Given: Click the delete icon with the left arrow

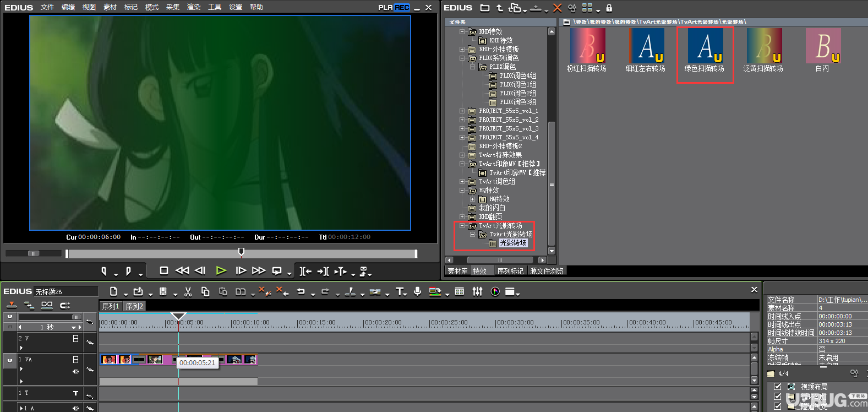Looking at the screenshot, I should pyautogui.click(x=282, y=291).
